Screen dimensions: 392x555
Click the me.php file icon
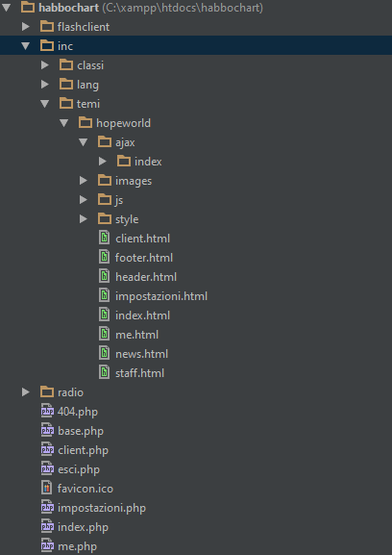point(47,546)
